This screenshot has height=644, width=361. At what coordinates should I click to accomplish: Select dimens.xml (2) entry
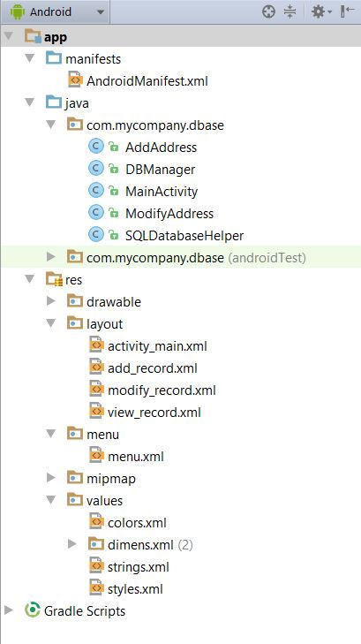coord(150,545)
